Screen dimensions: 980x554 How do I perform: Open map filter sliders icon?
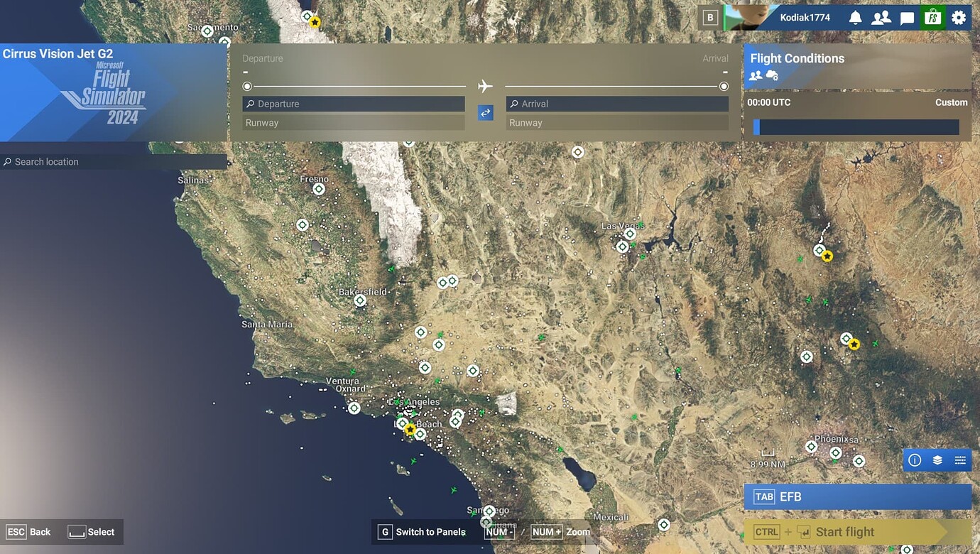pos(960,460)
